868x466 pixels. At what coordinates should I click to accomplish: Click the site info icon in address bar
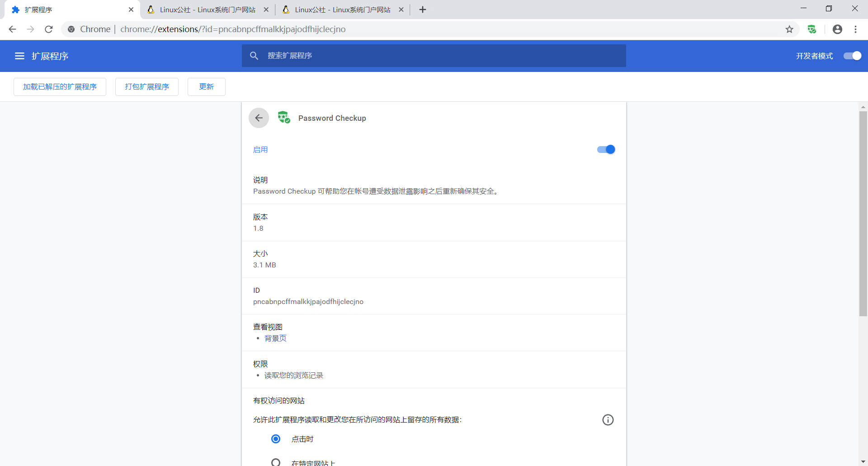[x=71, y=29]
